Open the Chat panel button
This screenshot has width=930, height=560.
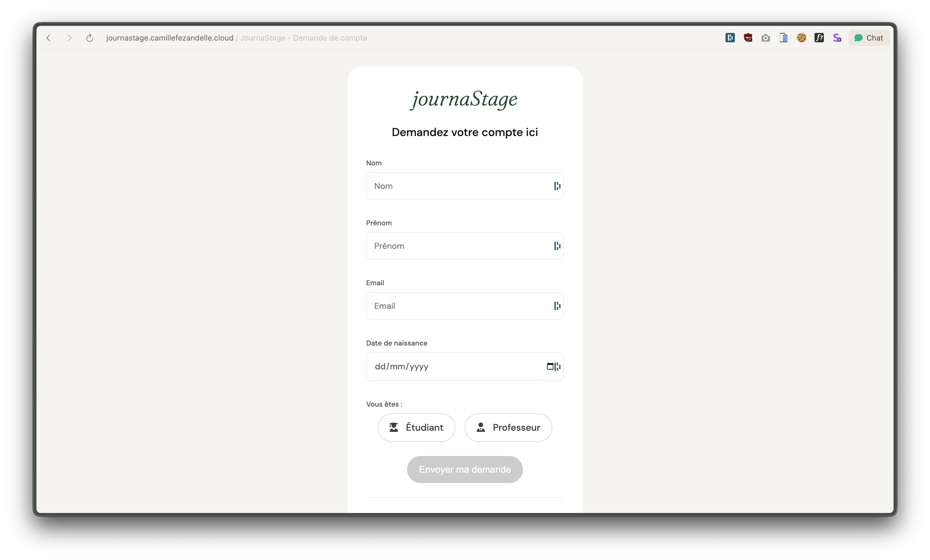869,38
